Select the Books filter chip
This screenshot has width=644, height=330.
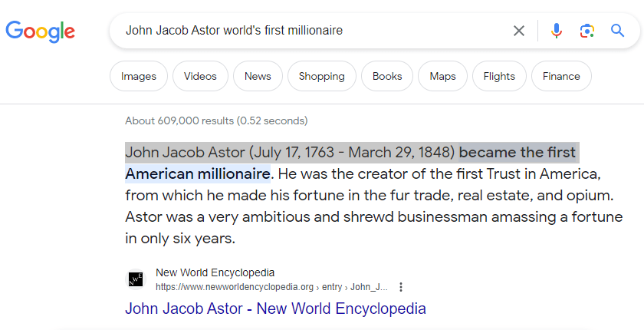[x=387, y=76]
